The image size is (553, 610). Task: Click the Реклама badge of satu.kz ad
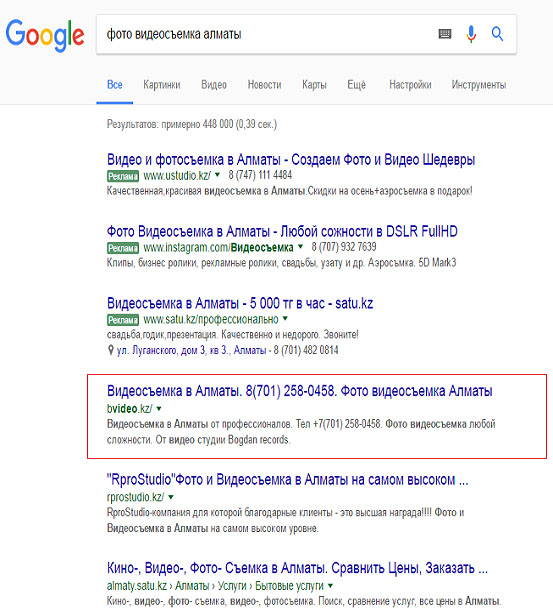[123, 320]
